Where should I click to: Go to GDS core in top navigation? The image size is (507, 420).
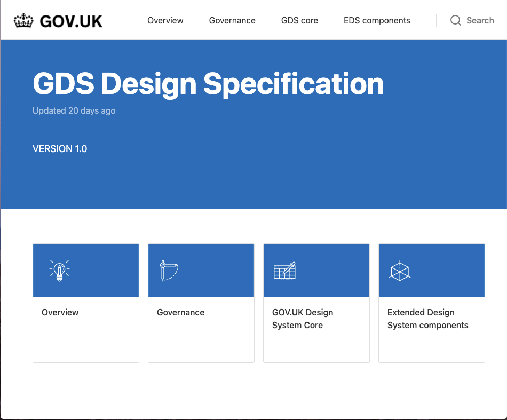299,21
